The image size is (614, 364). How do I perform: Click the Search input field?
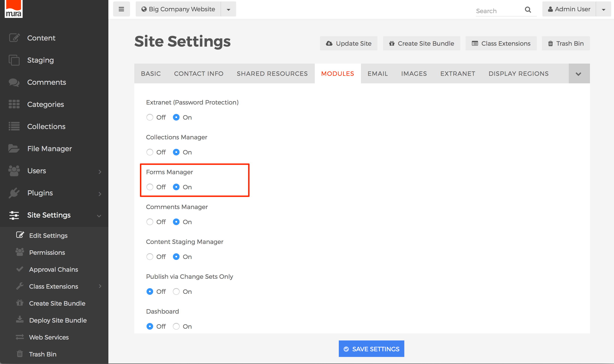pos(498,11)
